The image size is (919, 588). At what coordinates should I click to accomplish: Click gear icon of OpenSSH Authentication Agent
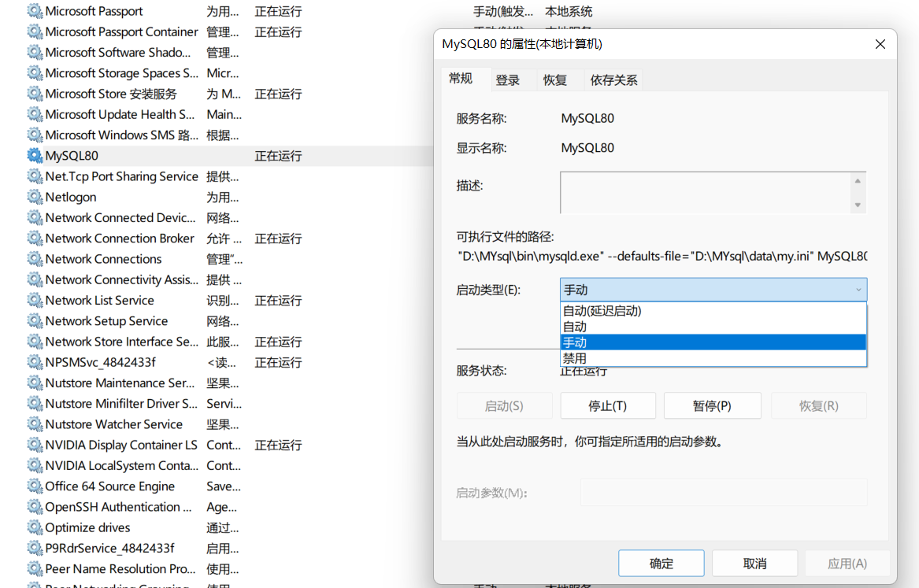[35, 507]
